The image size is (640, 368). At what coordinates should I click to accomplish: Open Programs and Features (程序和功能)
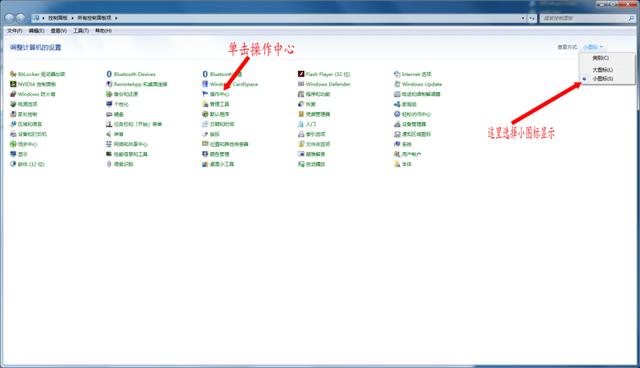[314, 94]
